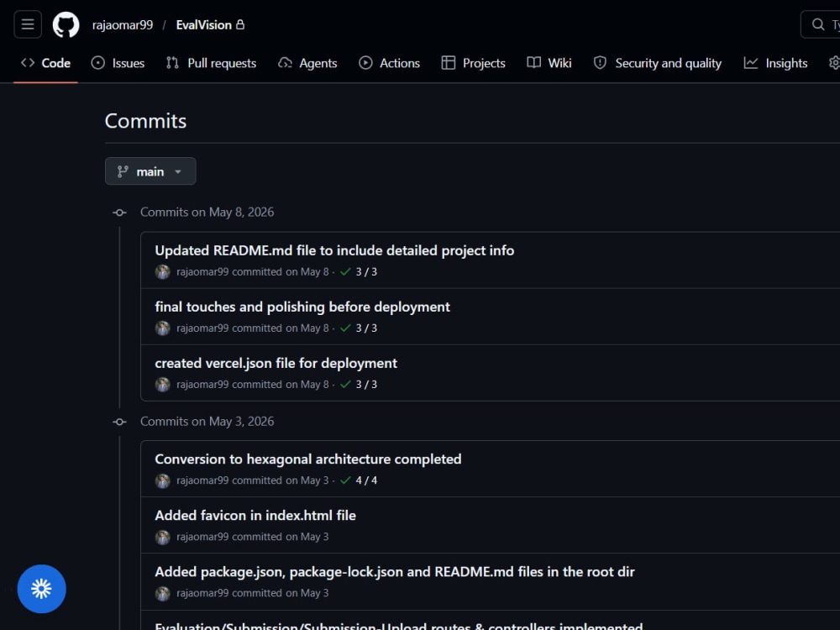Show checks status 3/3 on vercel.json commit
This screenshot has height=630, width=840.
359,384
